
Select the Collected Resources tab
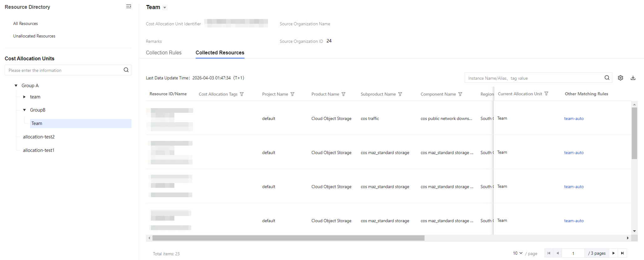220,52
